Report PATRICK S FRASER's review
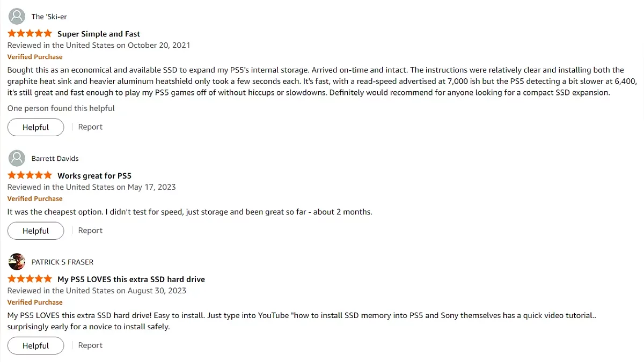644x362 pixels. (90, 345)
